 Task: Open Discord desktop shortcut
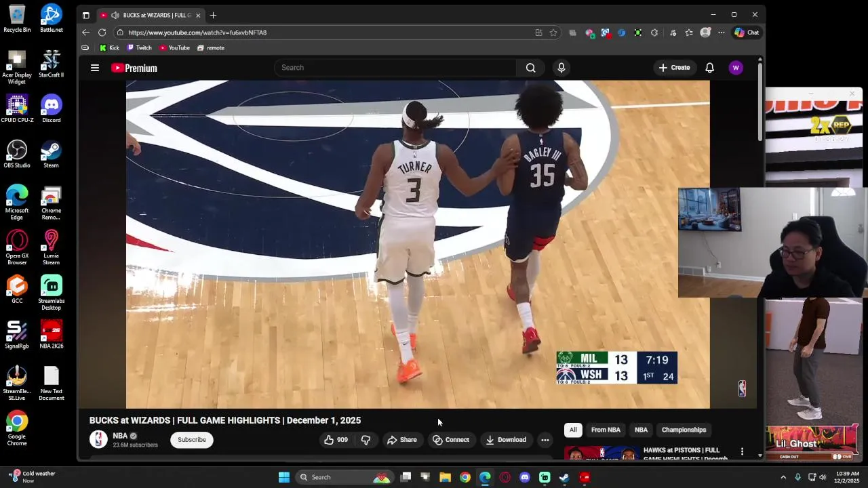(x=51, y=108)
